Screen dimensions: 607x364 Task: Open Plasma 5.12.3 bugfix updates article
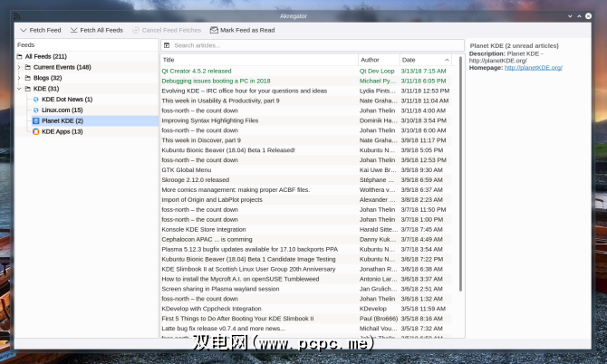pos(250,250)
